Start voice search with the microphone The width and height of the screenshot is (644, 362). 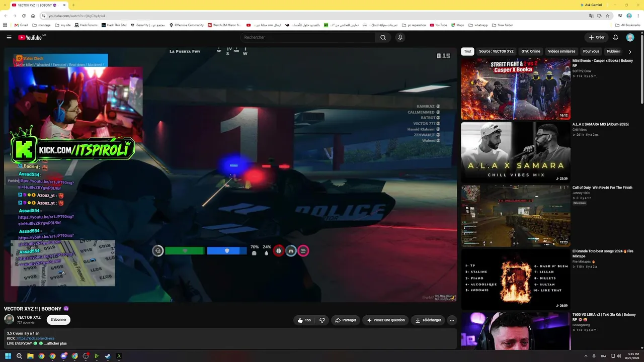click(400, 37)
